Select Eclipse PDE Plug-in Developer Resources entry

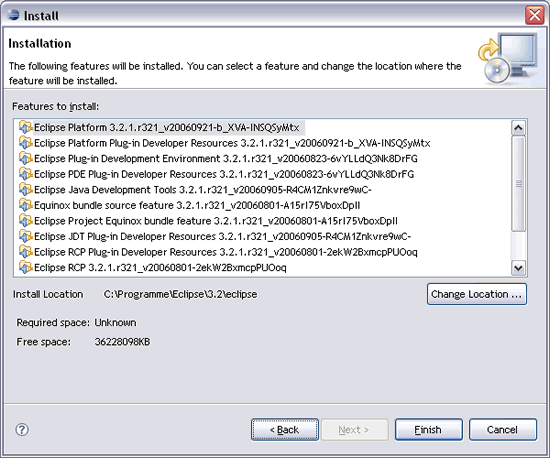point(224,174)
